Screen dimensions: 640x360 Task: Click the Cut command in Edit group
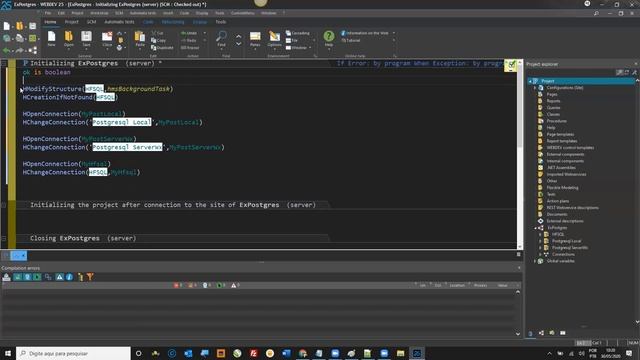tap(158, 33)
